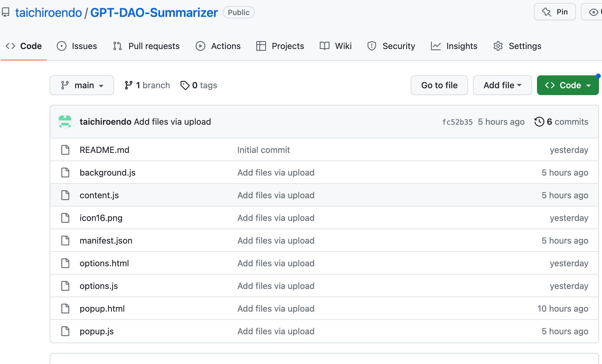This screenshot has width=602, height=364.
Task: Open the Security tab
Action: (391, 46)
